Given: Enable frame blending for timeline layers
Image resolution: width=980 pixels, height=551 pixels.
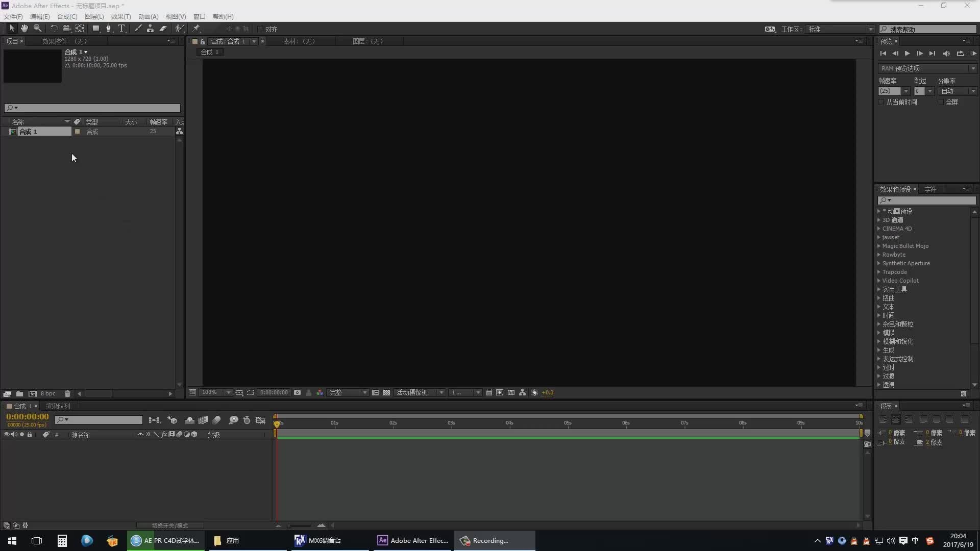Looking at the screenshot, I should pos(203,420).
